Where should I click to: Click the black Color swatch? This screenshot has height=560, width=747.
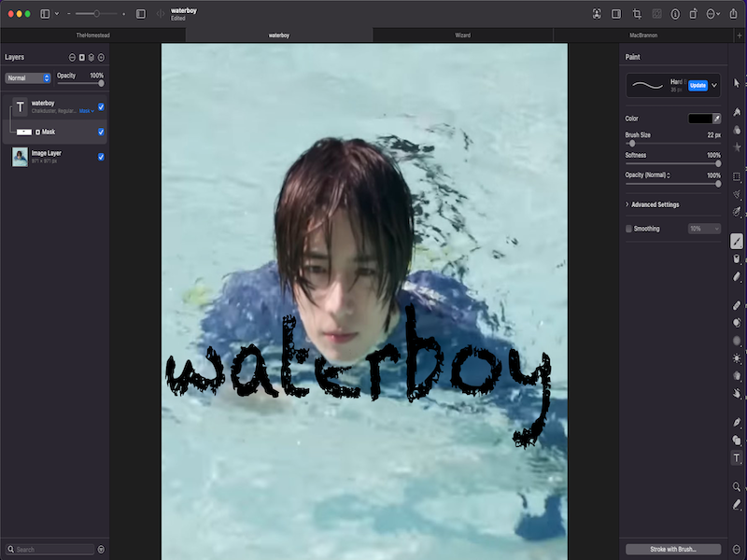coord(699,119)
